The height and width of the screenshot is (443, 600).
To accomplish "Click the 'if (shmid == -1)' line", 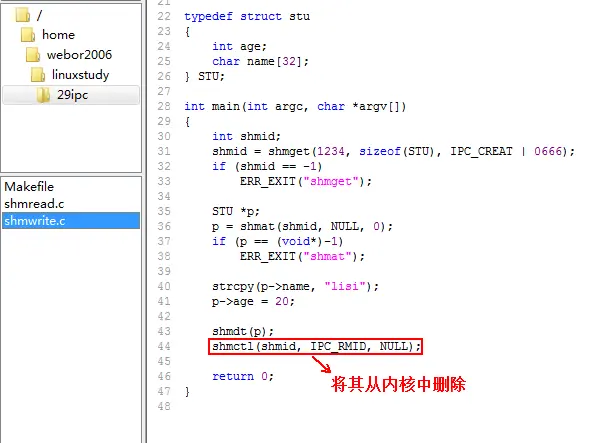I will tap(267, 166).
